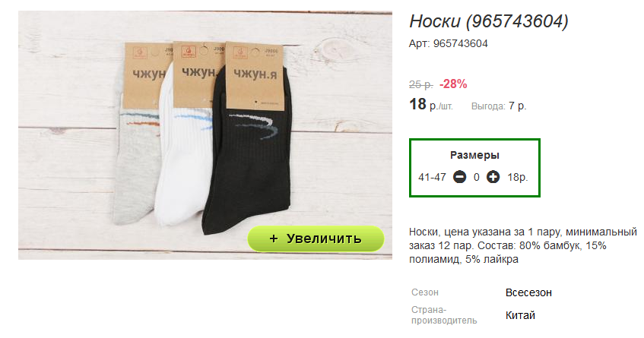This screenshot has height=338, width=644.
Task: Click the green Увеличить button
Action: point(316,238)
